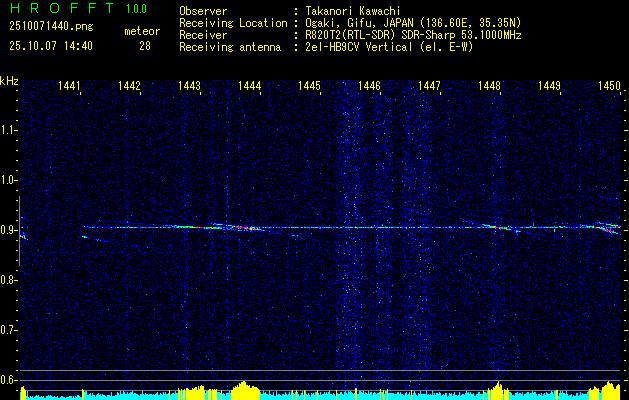The height and width of the screenshot is (400, 629).
Task: Click the 1442 time axis label
Action: (130, 86)
